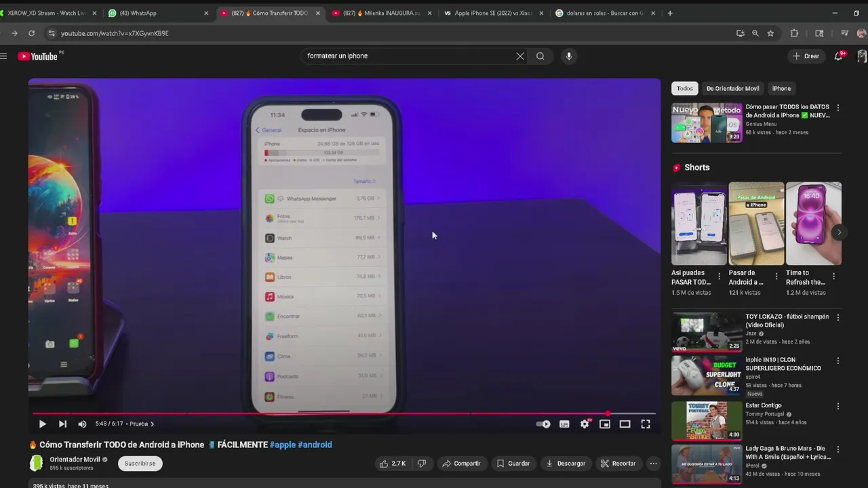The width and height of the screenshot is (868, 488).
Task: Open site information icon in address bar
Action: 51,33
